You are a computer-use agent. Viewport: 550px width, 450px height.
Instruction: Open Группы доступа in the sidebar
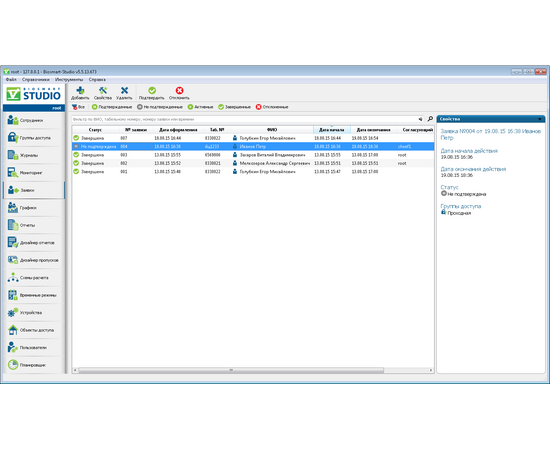coord(34,138)
